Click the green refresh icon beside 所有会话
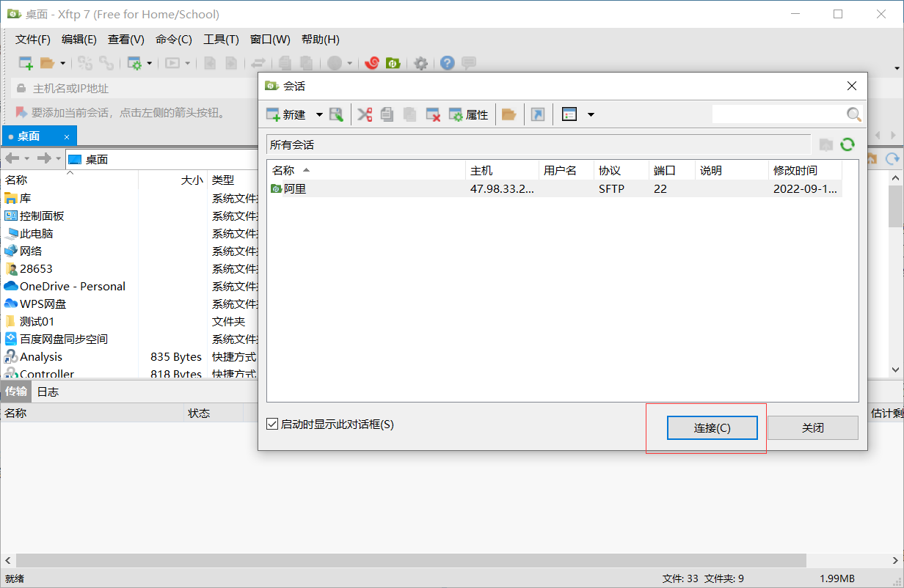Viewport: 904px width, 588px height. tap(847, 144)
